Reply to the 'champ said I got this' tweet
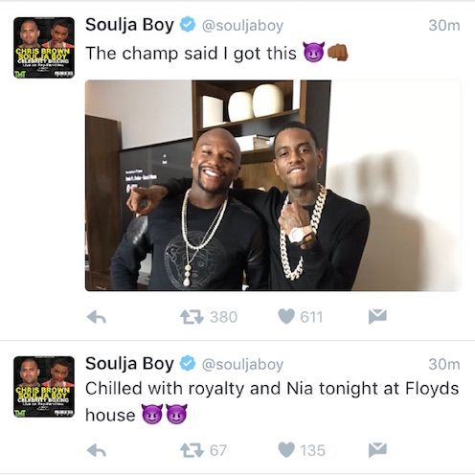The width and height of the screenshot is (475, 476). click(x=97, y=317)
